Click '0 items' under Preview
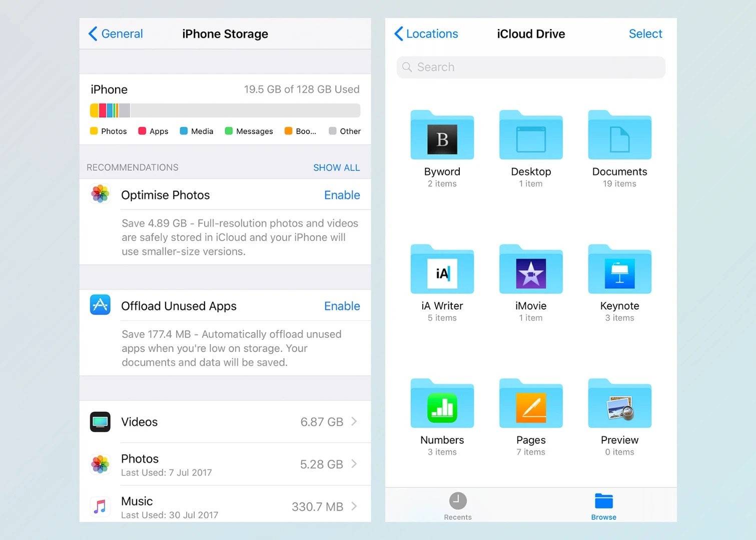Image resolution: width=756 pixels, height=540 pixels. [619, 452]
